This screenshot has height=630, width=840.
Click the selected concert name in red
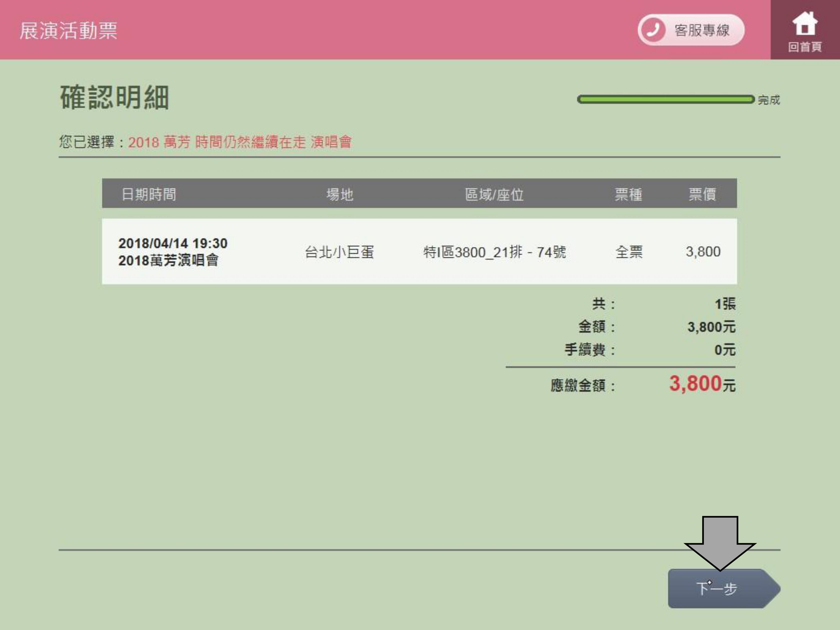(x=240, y=142)
